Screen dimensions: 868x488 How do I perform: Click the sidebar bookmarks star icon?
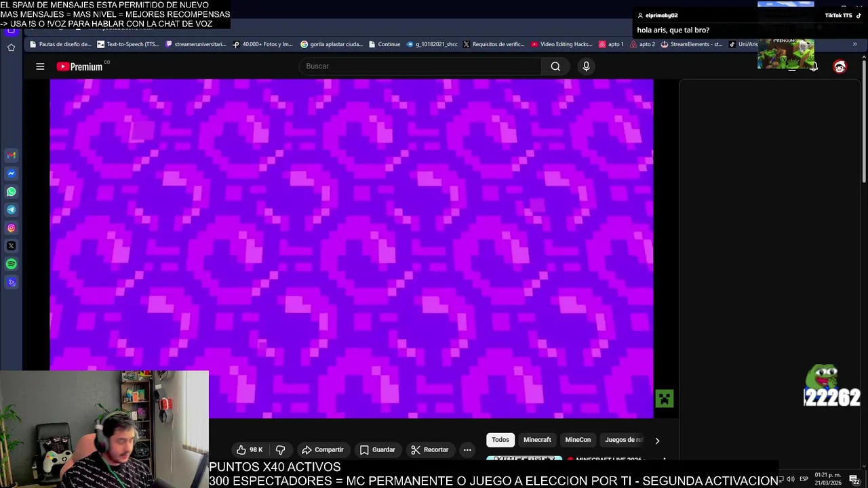point(12,47)
